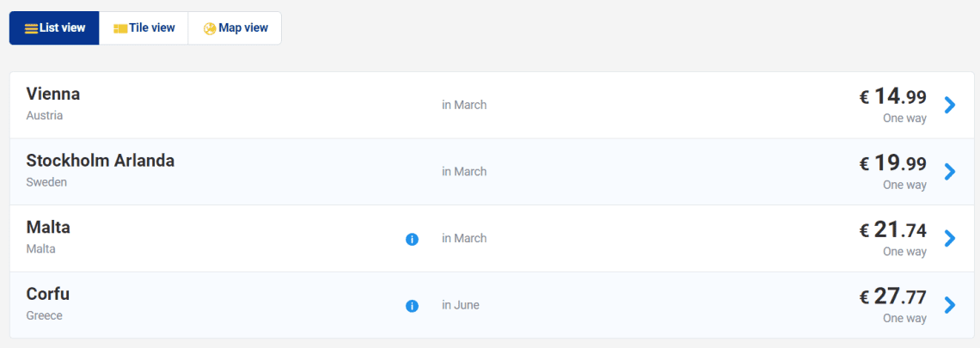Open the Malta fare arrow

[949, 239]
